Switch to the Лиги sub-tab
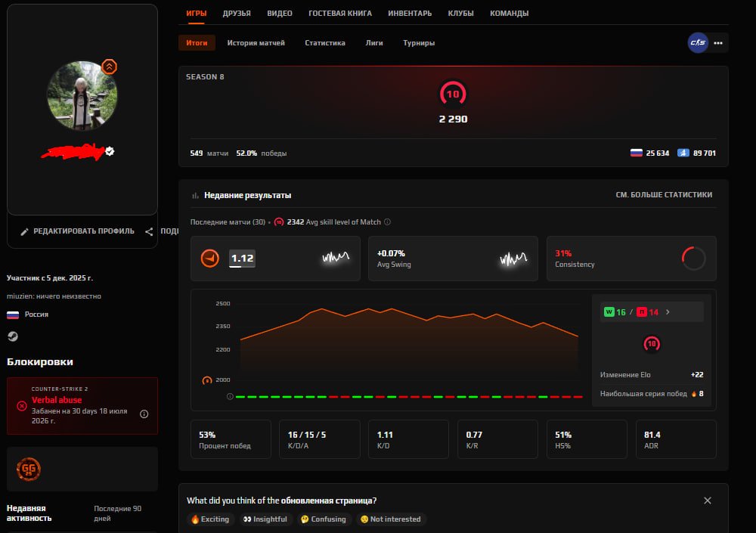The height and width of the screenshot is (533, 756). 374,42
